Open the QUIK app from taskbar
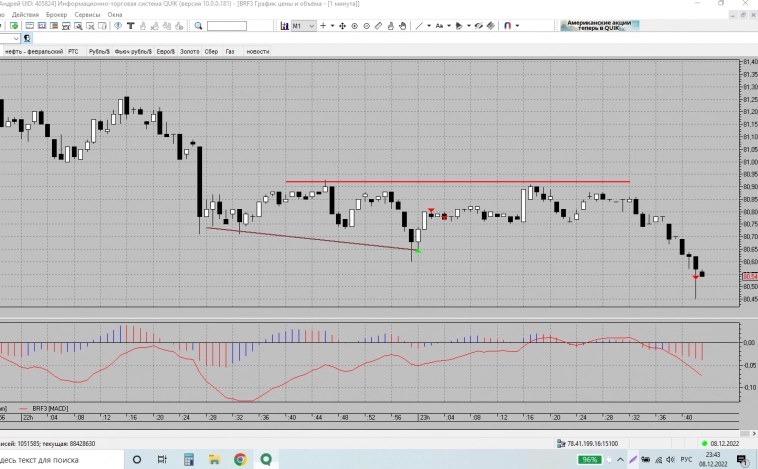Image resolution: width=758 pixels, height=469 pixels. point(267,460)
